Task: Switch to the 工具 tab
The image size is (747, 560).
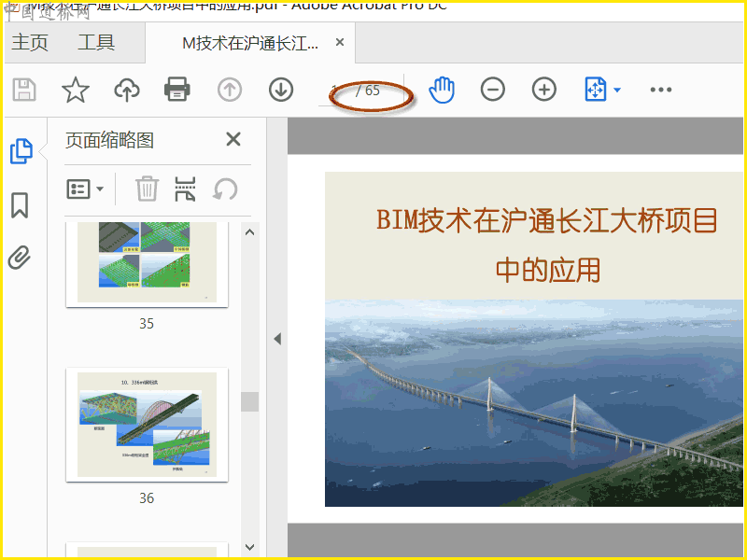Action: pyautogui.click(x=96, y=42)
